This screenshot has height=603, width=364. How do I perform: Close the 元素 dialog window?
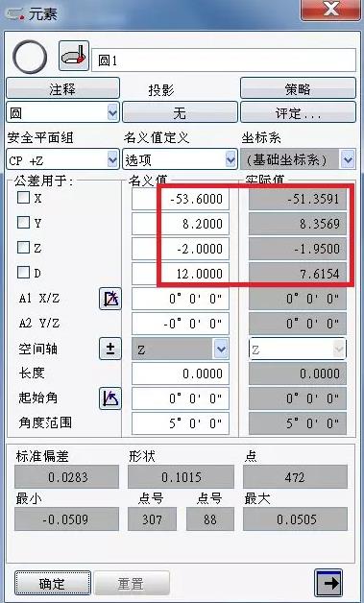pyautogui.click(x=330, y=10)
